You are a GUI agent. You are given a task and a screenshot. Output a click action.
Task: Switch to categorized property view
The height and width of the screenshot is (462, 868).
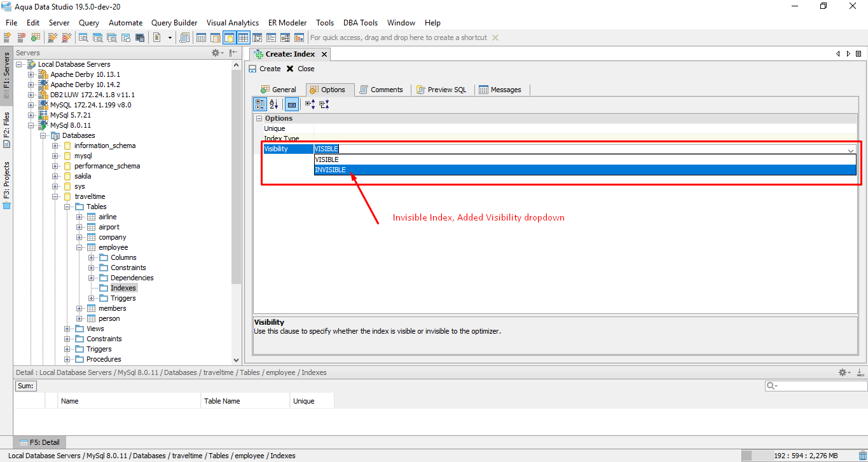pos(260,104)
